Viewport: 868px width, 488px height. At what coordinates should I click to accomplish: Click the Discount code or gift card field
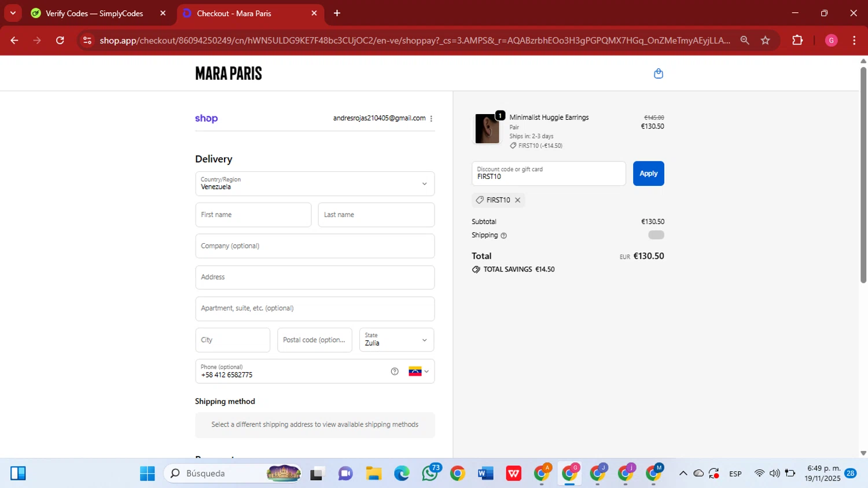coord(549,174)
